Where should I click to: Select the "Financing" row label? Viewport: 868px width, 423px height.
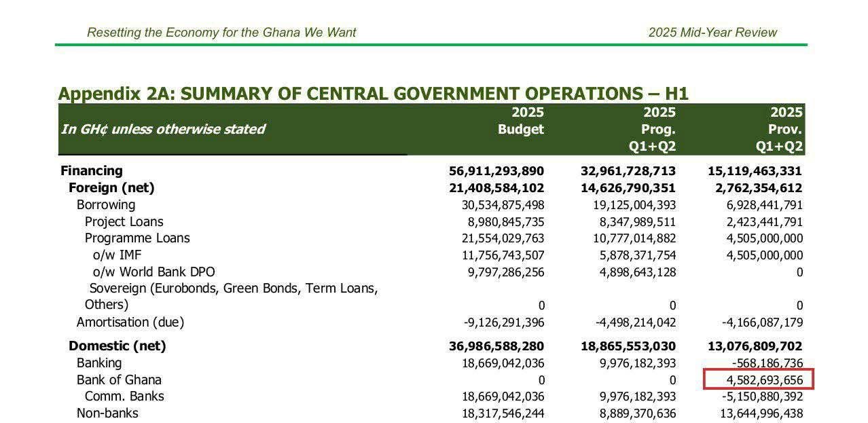click(92, 171)
